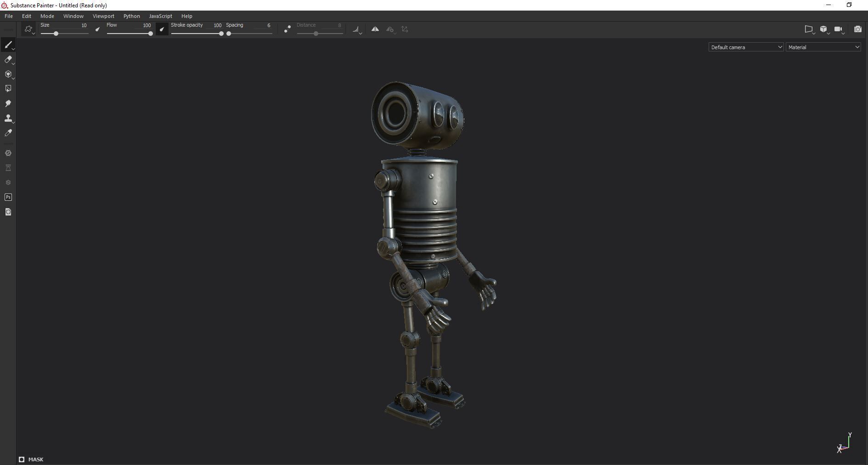Click the hourglass history icon

(x=8, y=168)
